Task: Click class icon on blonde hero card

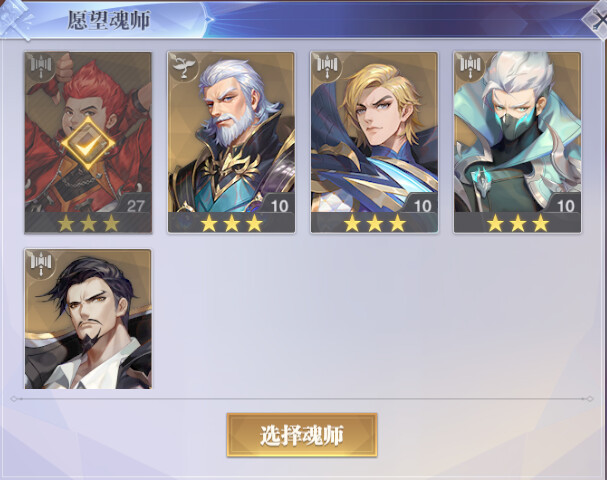Action: coord(328,67)
